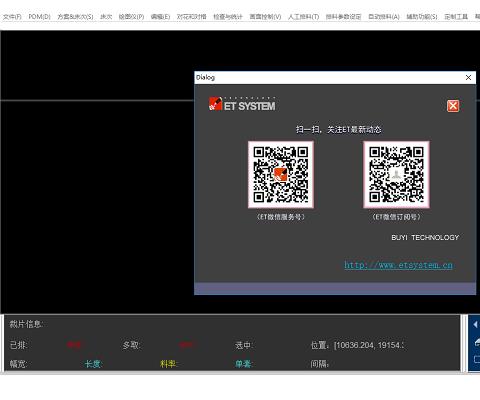Open the 对花和对格 menu
Screen dimensions: 480x400
(x=192, y=17)
